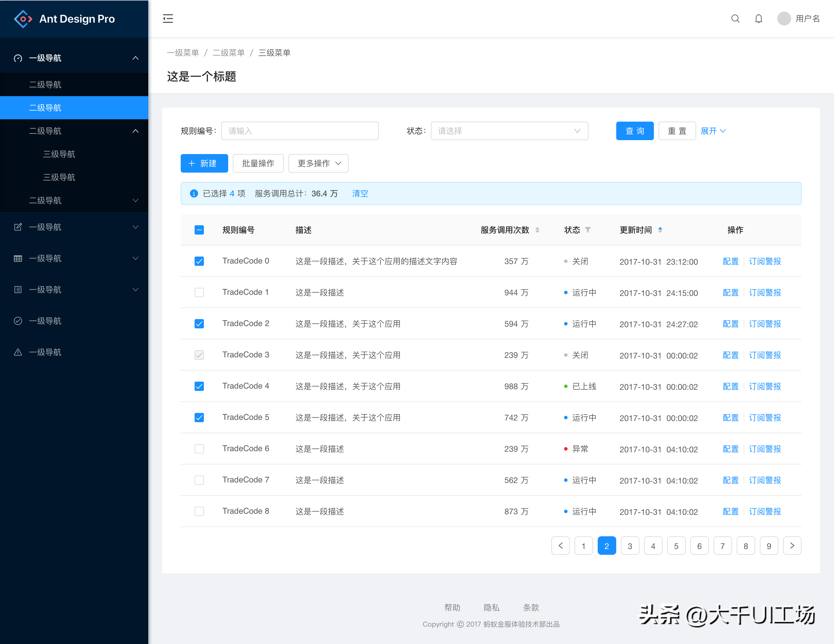Check the TradeCode 1 row checkbox

[199, 292]
